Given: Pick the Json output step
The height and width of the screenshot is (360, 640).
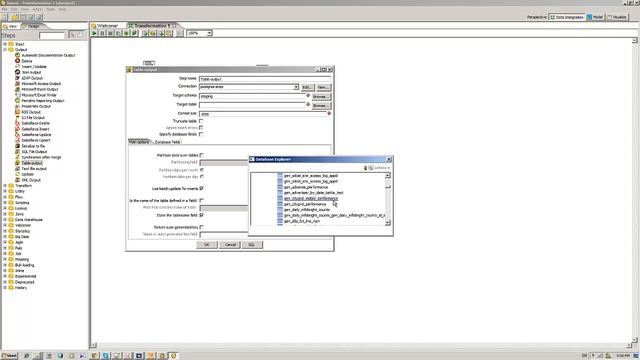Looking at the screenshot, I should (31, 72).
